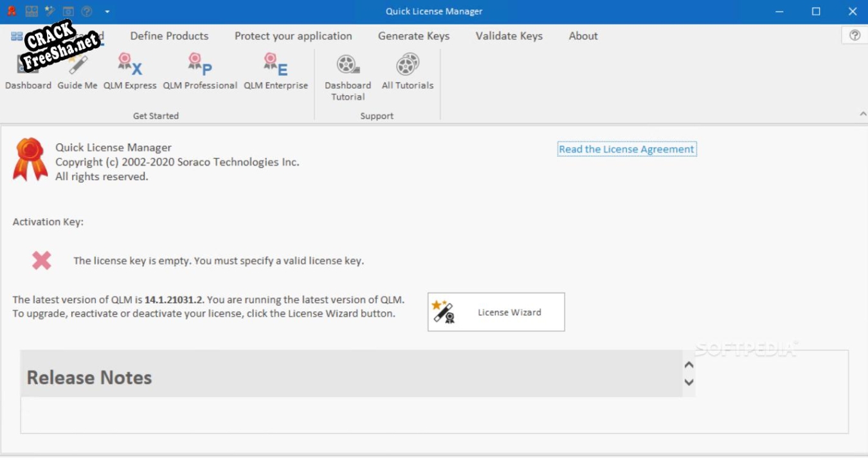The height and width of the screenshot is (471, 868).
Task: Click the help icon at ribbon's right edge
Action: [x=854, y=35]
